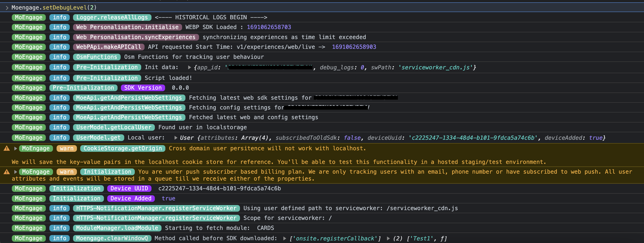Expand the 'onsite.registerCallback' array
Screen dimensions: 644x243
285,238
